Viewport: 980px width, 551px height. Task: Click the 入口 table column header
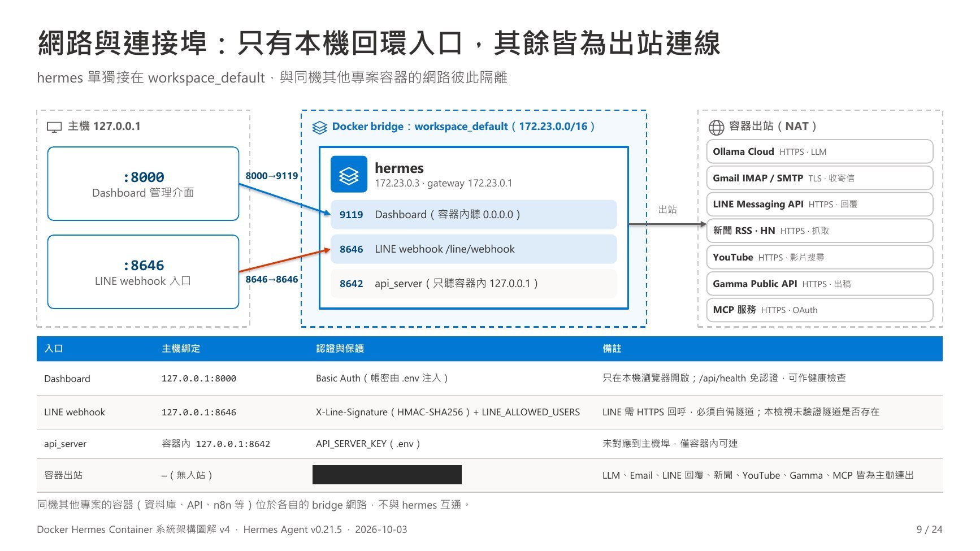pyautogui.click(x=54, y=349)
